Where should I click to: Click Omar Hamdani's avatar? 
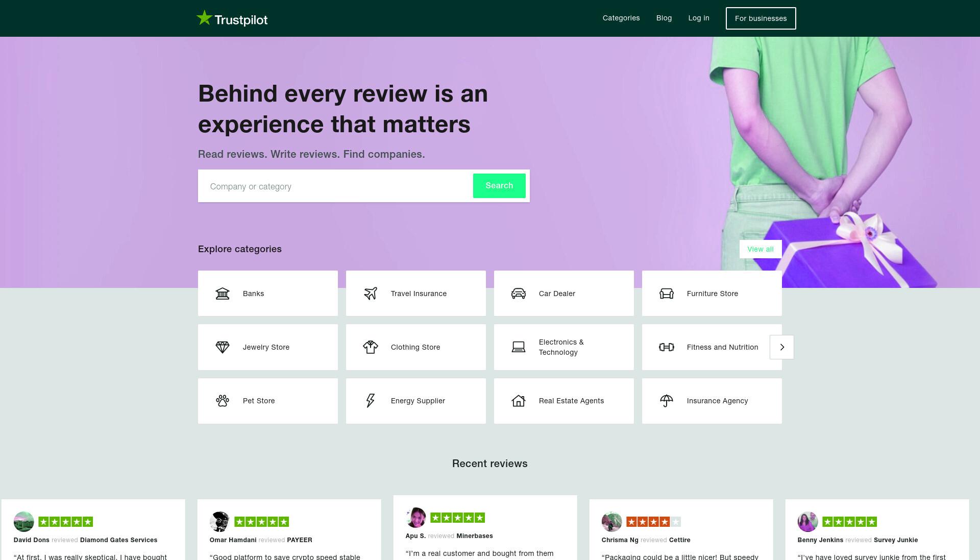pyautogui.click(x=220, y=522)
